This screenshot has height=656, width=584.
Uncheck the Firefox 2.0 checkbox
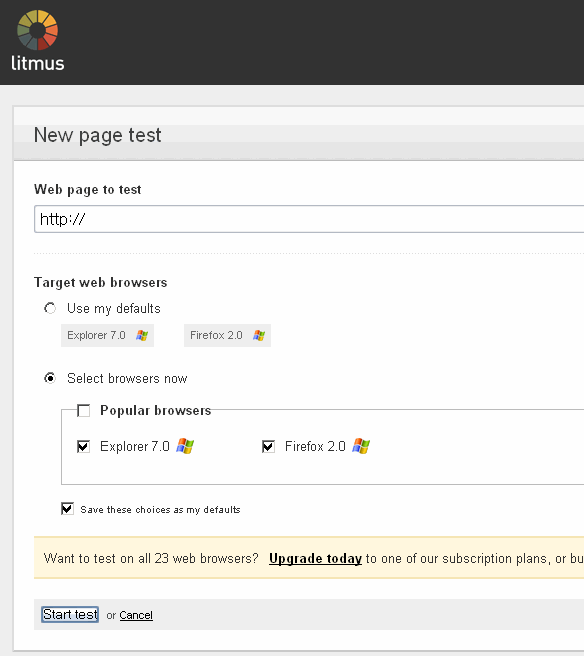pos(268,447)
